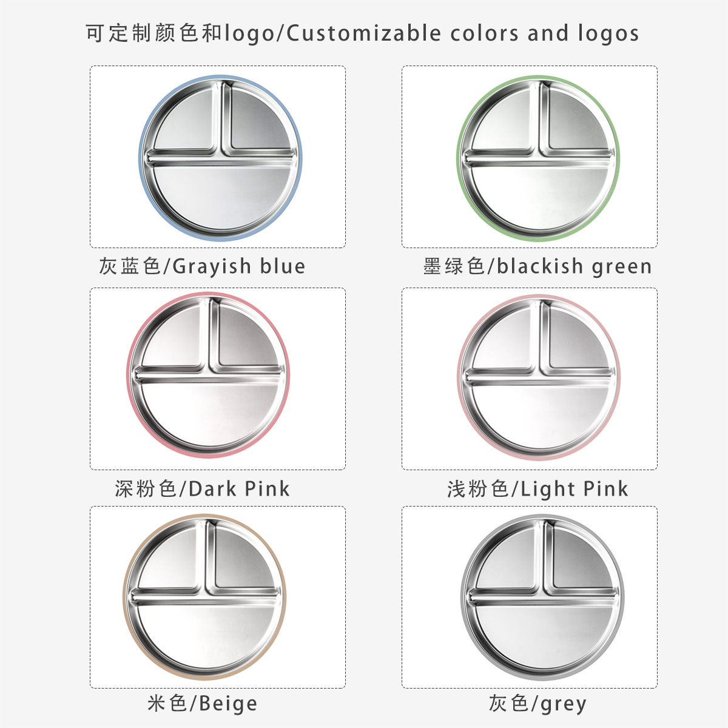Choose the dark pink rimmed plate

coord(208,375)
